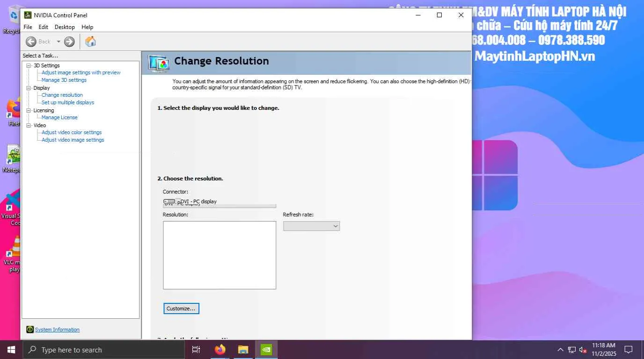The image size is (644, 359).
Task: Click the Type here to search box
Action: 103,350
